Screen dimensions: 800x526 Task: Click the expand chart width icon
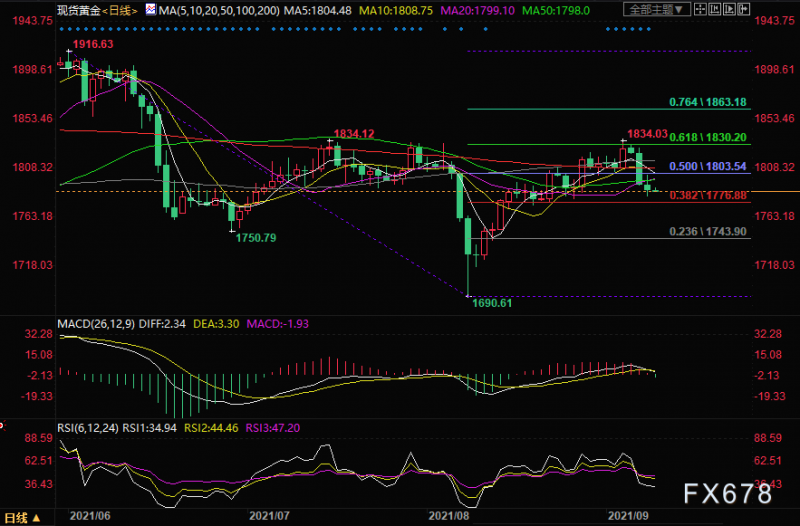tap(743, 9)
